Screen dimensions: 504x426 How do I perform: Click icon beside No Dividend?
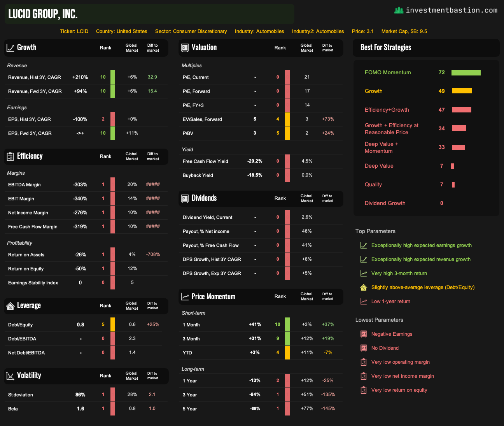(364, 348)
